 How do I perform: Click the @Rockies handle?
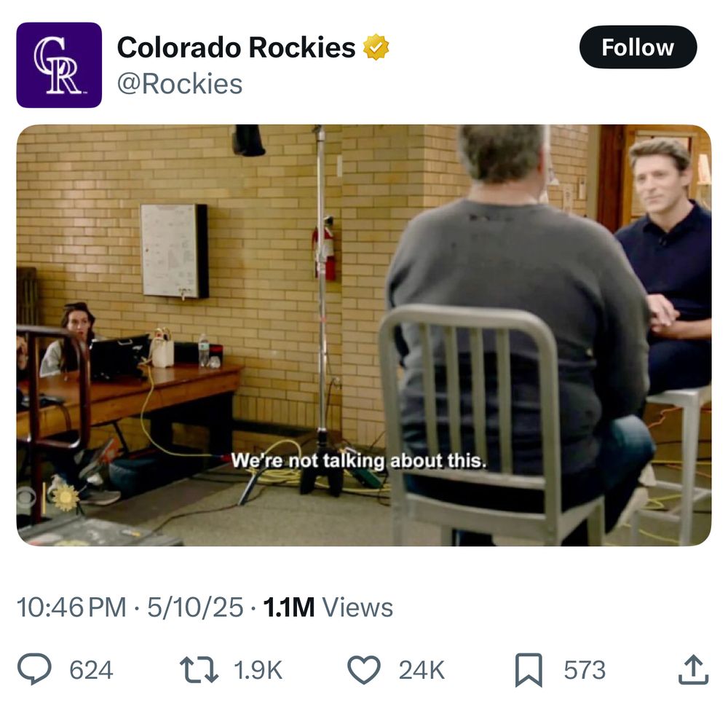(180, 84)
